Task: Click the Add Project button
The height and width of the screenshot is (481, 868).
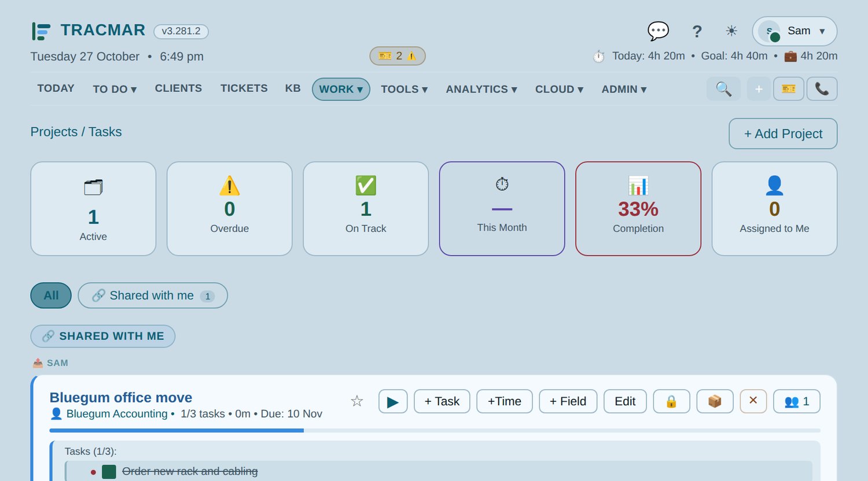Action: coord(783,134)
